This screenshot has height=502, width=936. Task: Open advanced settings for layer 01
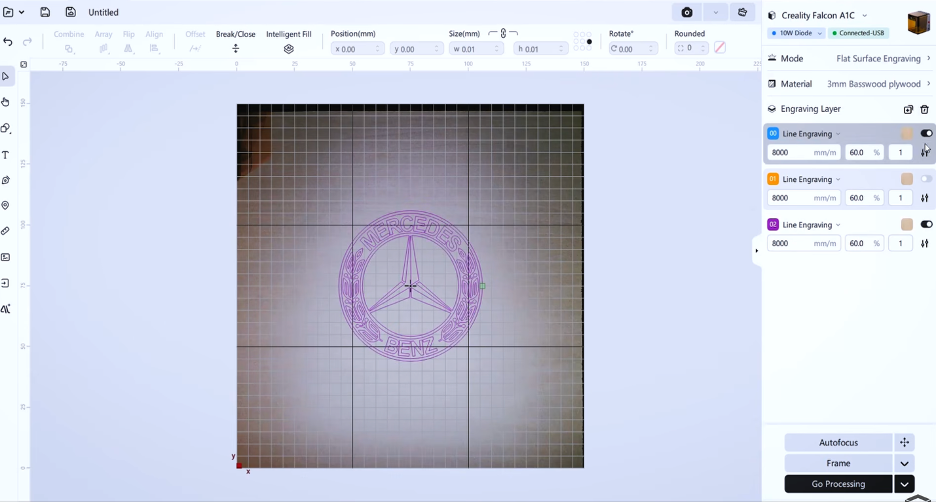click(925, 198)
